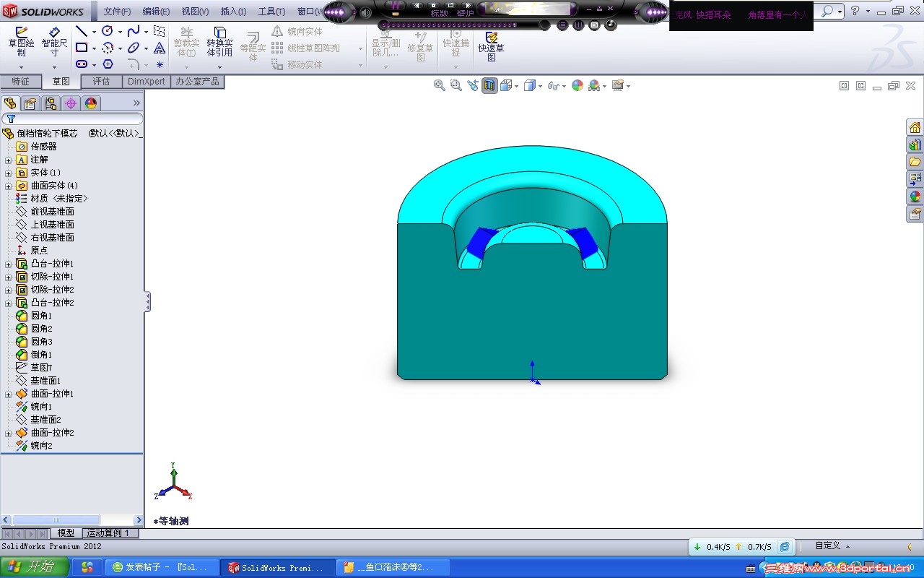Expand the 凸台-拉伸1 feature node
Viewport: 924px width, 578px height.
coord(8,264)
